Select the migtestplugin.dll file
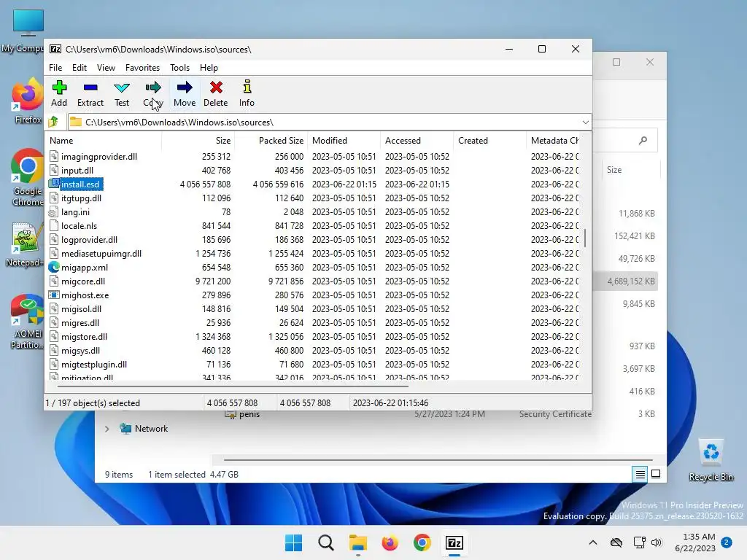This screenshot has width=747, height=560. (94, 365)
